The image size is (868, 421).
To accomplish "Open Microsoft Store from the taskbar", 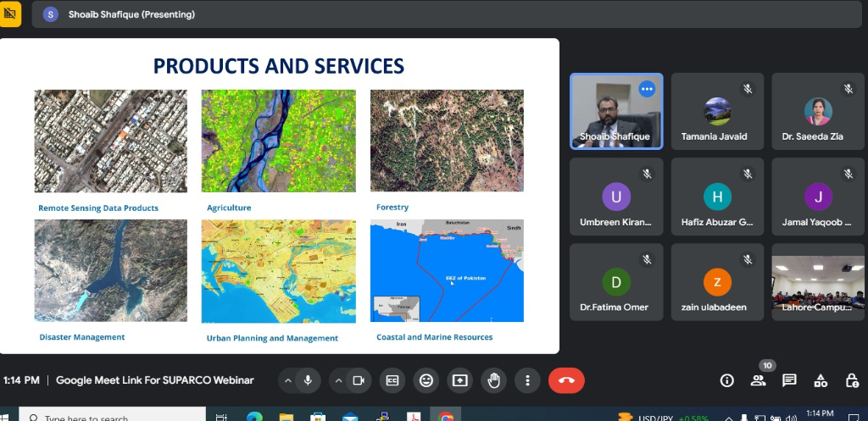I will (x=318, y=417).
